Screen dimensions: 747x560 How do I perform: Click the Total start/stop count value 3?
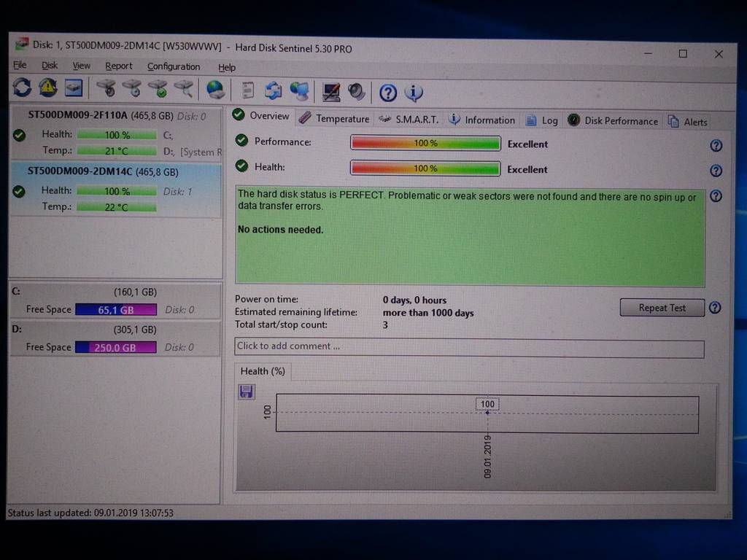coord(385,324)
